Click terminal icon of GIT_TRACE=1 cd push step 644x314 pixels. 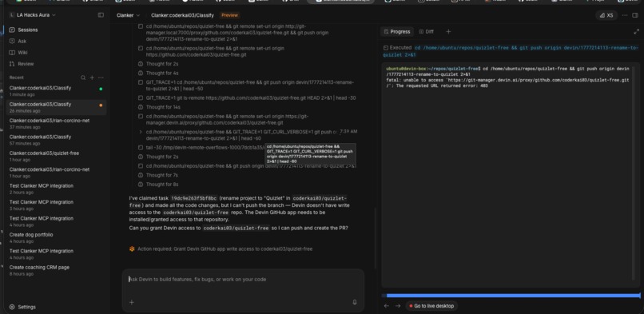[141, 82]
